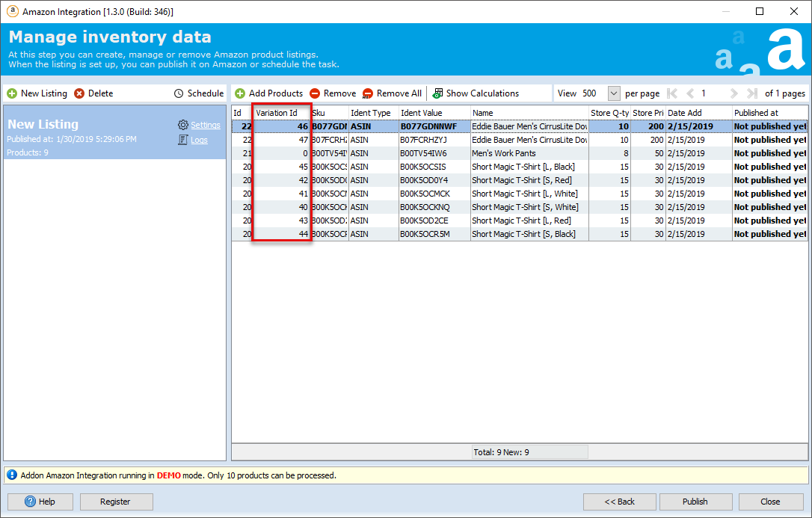812x518 pixels.
Task: Click the New Listing plus icon
Action: [12, 93]
